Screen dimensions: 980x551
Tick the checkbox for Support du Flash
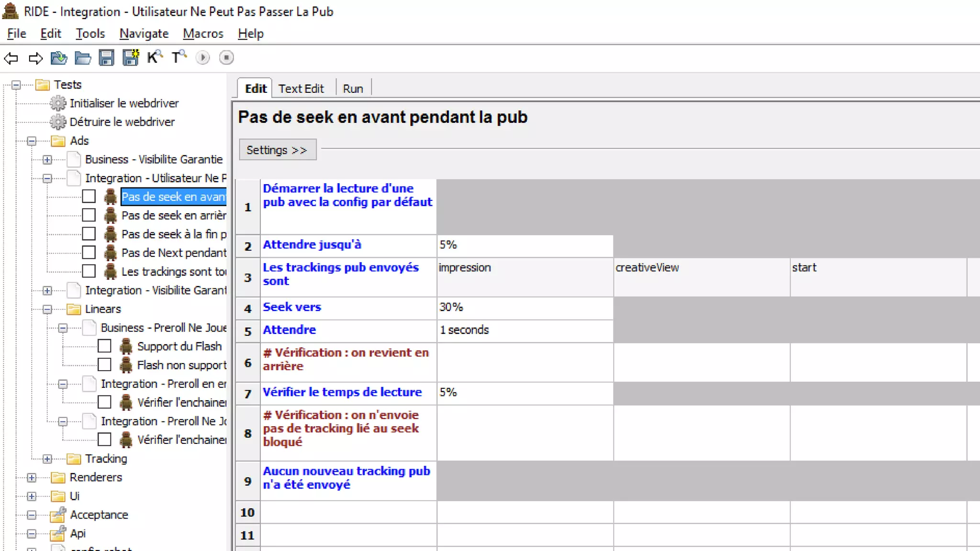[104, 346]
